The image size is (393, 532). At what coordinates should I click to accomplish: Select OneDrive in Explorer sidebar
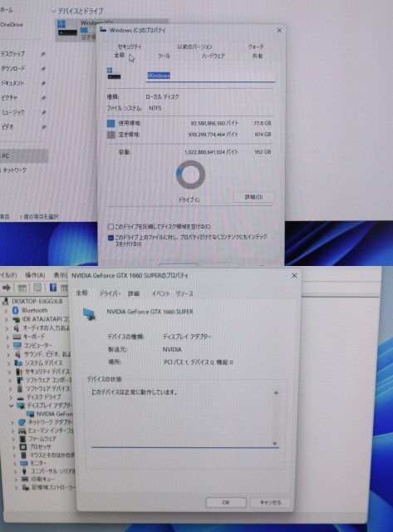tap(12, 24)
